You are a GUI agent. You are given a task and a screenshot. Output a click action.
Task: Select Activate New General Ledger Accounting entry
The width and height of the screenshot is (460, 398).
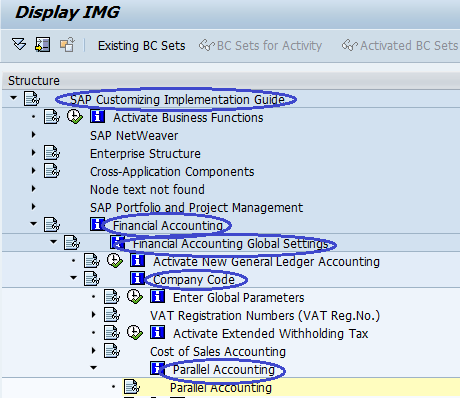[266, 262]
